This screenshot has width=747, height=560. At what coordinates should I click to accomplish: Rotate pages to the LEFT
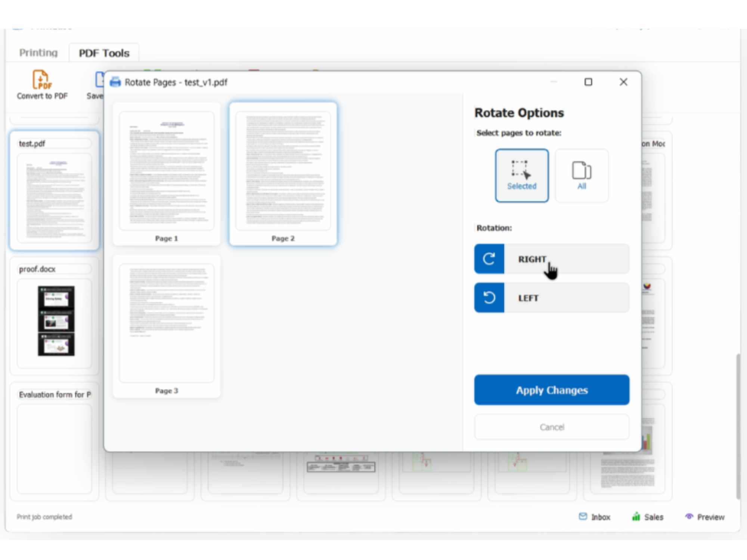pyautogui.click(x=552, y=298)
